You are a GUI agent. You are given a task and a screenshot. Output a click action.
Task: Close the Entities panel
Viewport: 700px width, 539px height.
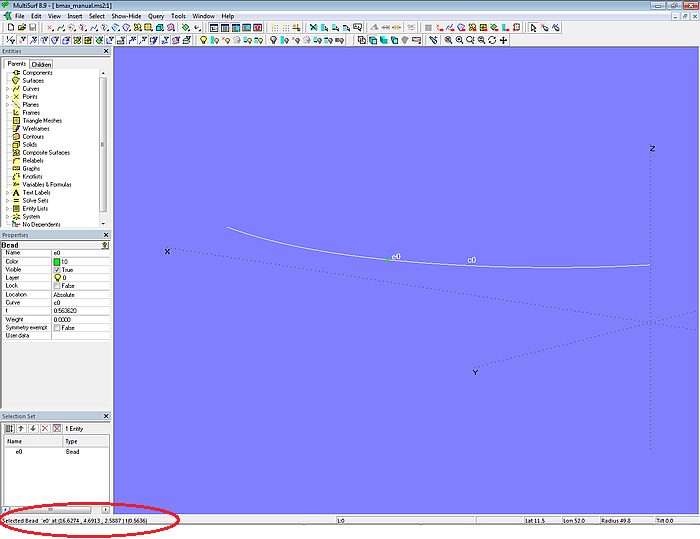point(106,52)
